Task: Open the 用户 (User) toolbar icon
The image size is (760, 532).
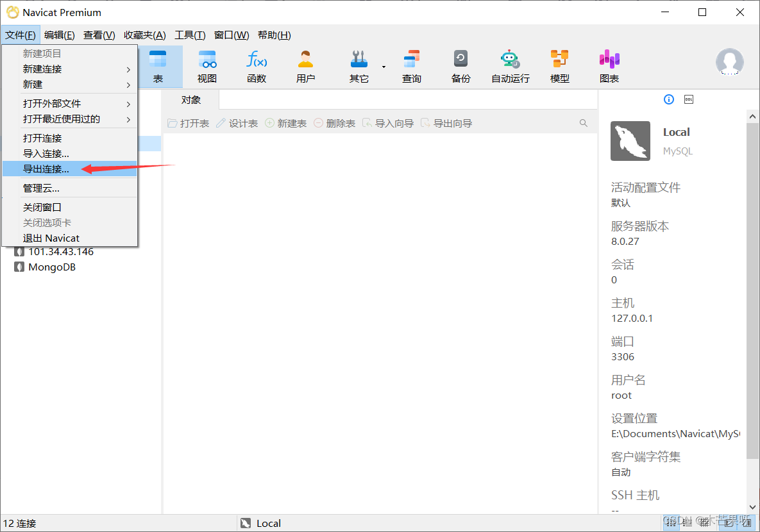Action: (305, 67)
